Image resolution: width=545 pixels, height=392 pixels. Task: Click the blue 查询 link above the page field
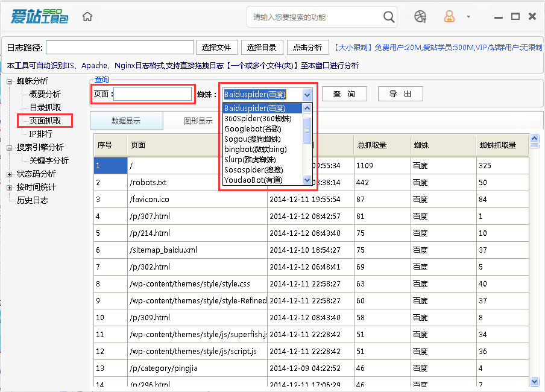click(100, 80)
